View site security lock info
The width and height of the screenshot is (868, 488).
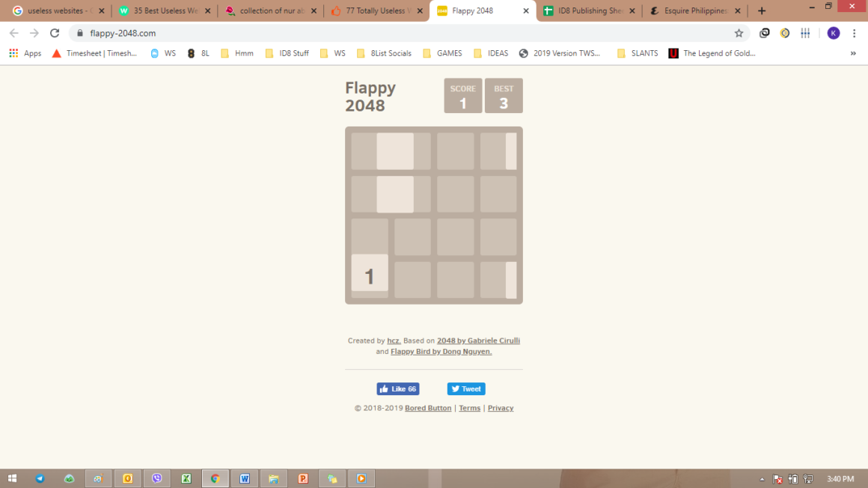pos(80,33)
